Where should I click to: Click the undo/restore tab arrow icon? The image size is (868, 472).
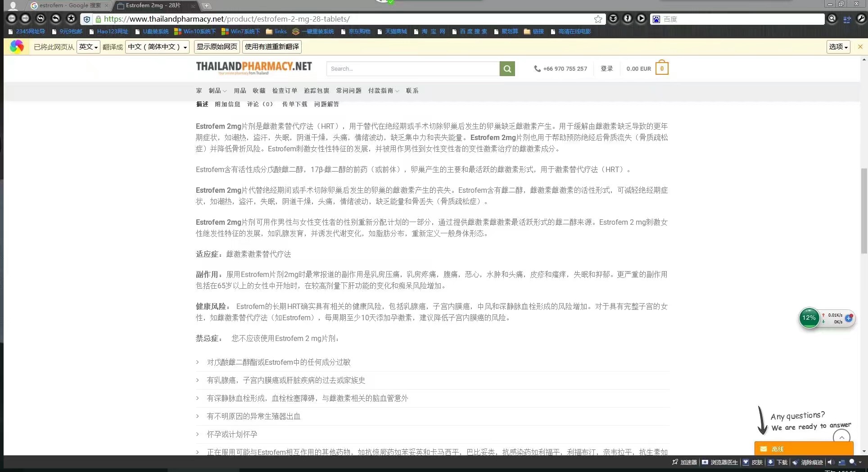click(55, 18)
